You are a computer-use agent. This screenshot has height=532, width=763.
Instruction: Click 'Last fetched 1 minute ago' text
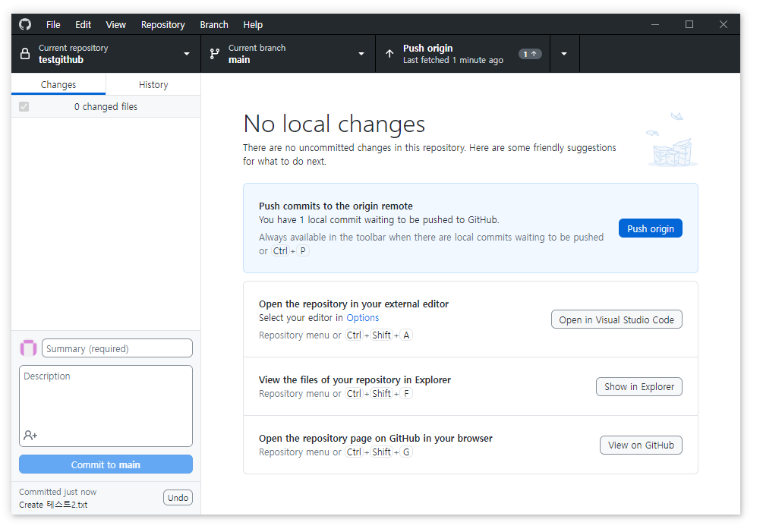pos(453,60)
